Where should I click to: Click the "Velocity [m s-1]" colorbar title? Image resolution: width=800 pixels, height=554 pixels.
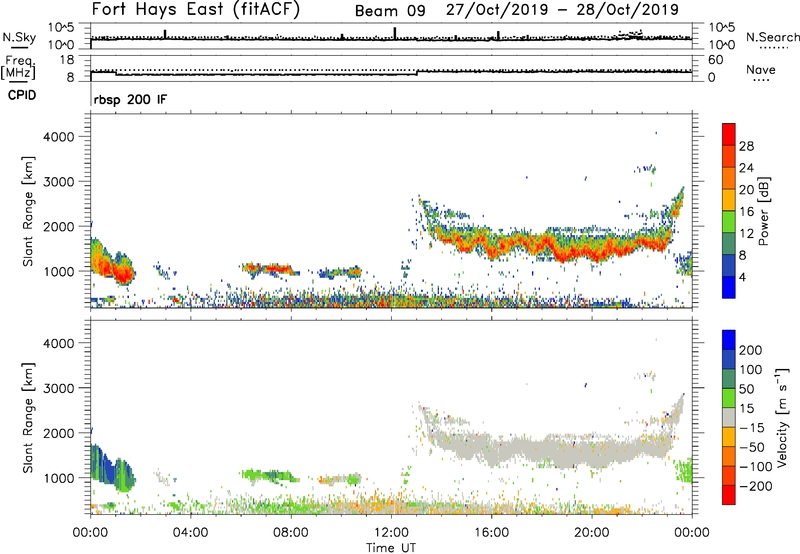(782, 417)
